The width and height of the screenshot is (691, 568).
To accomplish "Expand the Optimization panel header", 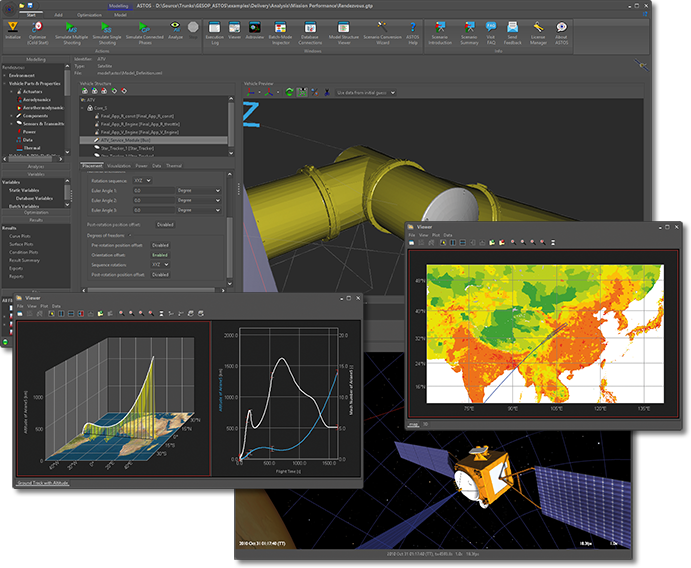I will (36, 212).
